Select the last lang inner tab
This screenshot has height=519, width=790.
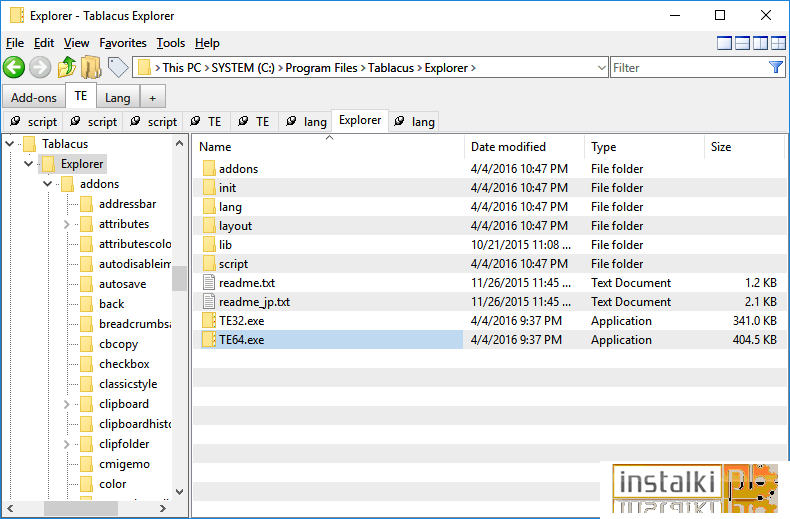click(414, 122)
